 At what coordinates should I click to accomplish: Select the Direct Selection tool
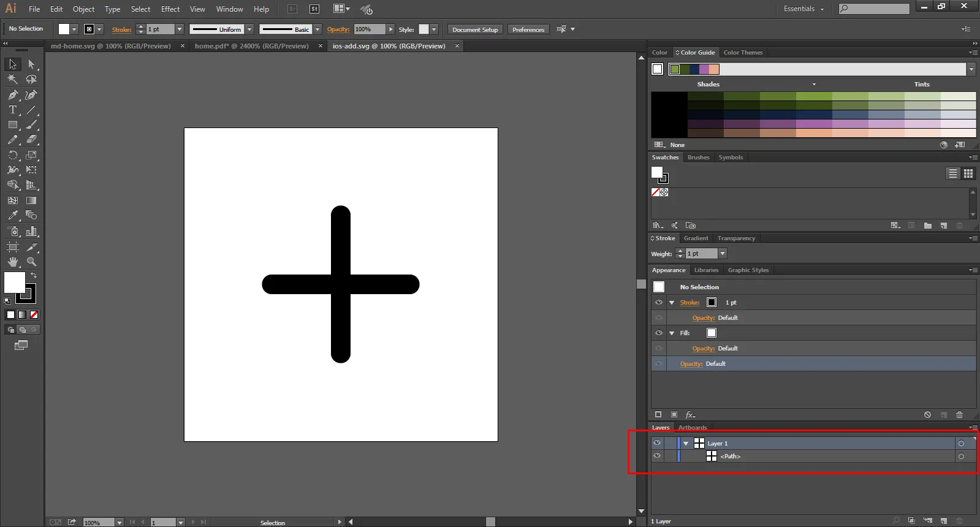click(x=31, y=64)
